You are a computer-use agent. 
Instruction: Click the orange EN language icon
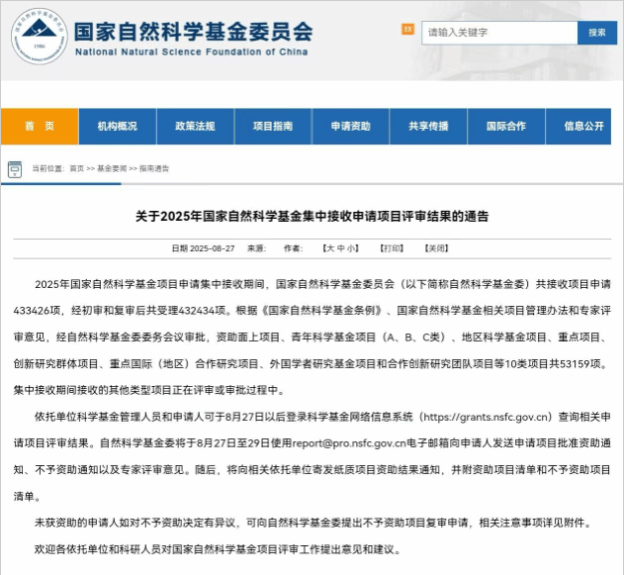click(x=407, y=30)
